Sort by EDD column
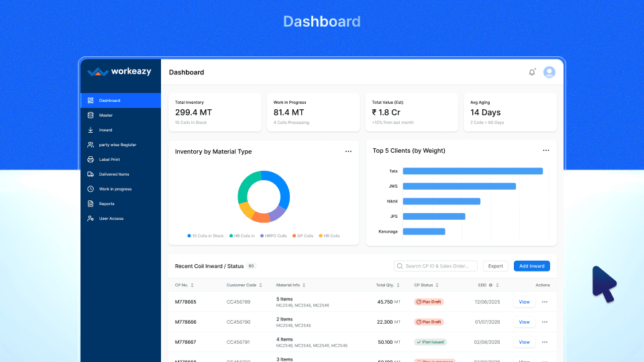 [x=497, y=286]
